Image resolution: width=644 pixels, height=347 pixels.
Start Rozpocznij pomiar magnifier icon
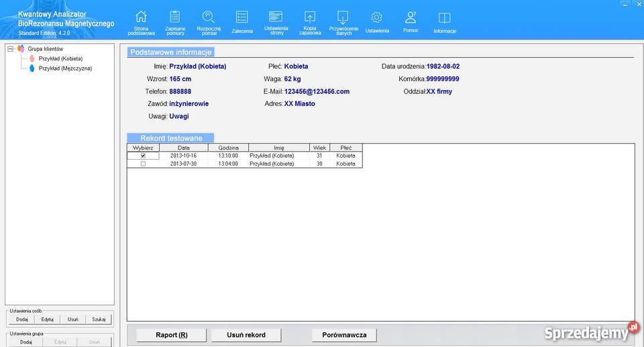[x=209, y=17]
